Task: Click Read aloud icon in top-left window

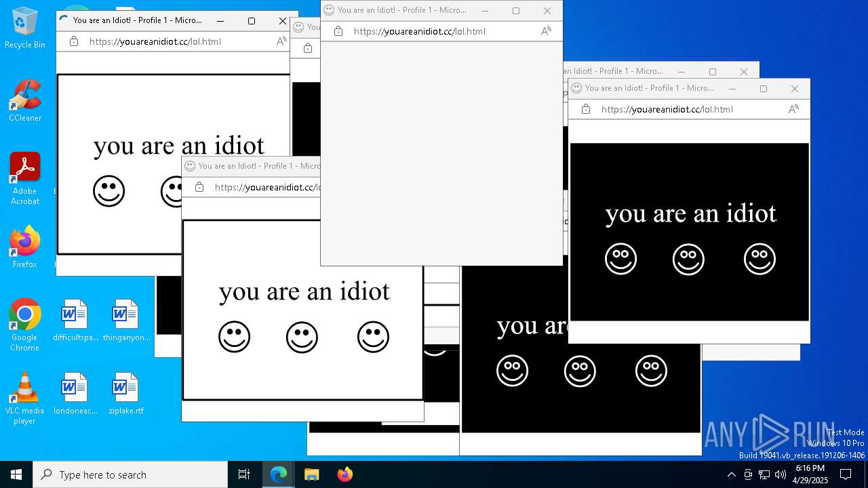Action: [x=281, y=41]
